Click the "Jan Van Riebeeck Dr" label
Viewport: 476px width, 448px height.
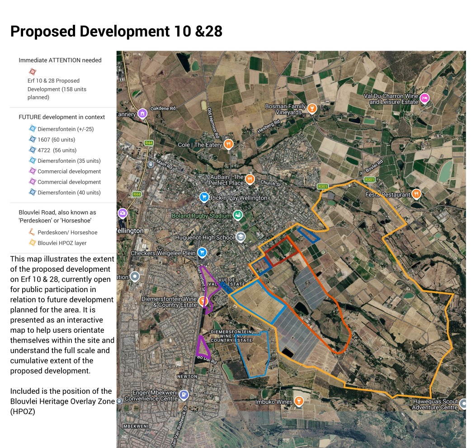click(180, 427)
